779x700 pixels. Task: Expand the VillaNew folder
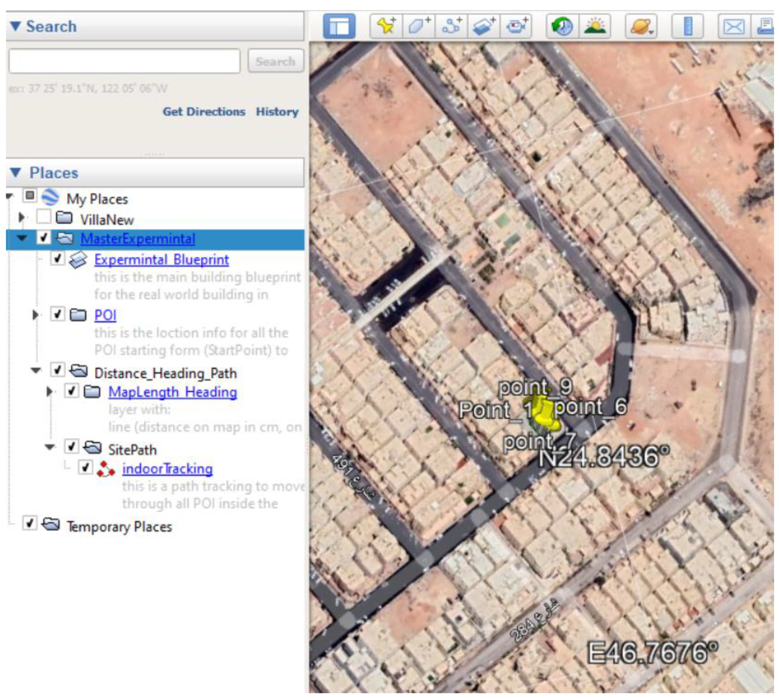[x=21, y=218]
